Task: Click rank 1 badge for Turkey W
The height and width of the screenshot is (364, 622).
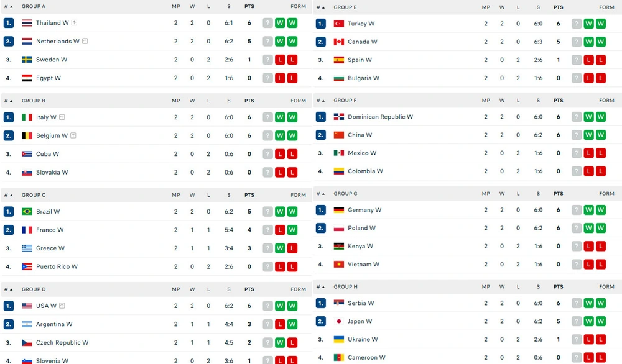Action: [x=320, y=24]
